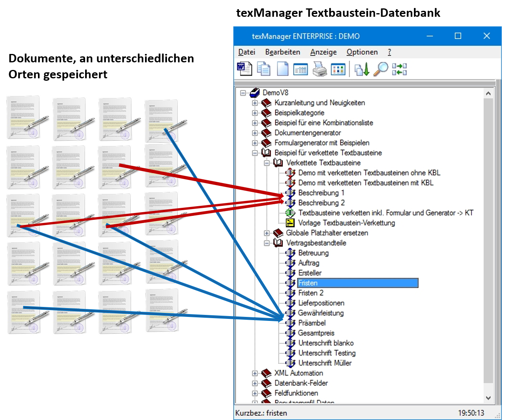Select Demo mit verketteten Textbausteinen mit KBL
Image resolution: width=505 pixels, height=420 pixels.
click(366, 183)
